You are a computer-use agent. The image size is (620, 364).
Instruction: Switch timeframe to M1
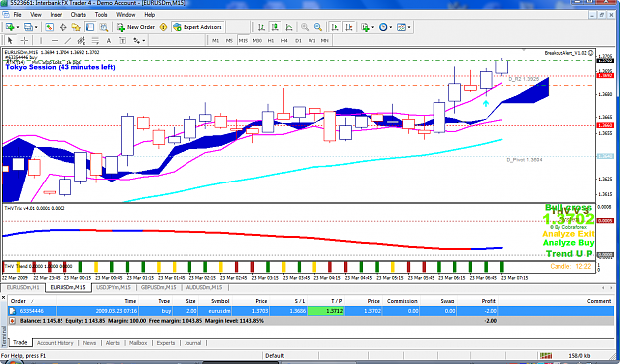pyautogui.click(x=215, y=41)
